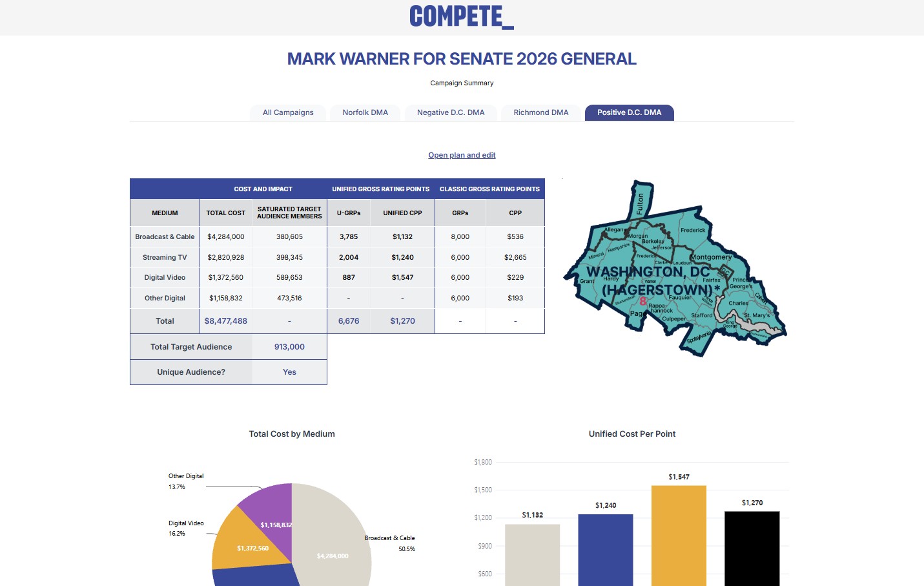Click the COMPETE logo at top
The image size is (924, 586).
tap(462, 17)
